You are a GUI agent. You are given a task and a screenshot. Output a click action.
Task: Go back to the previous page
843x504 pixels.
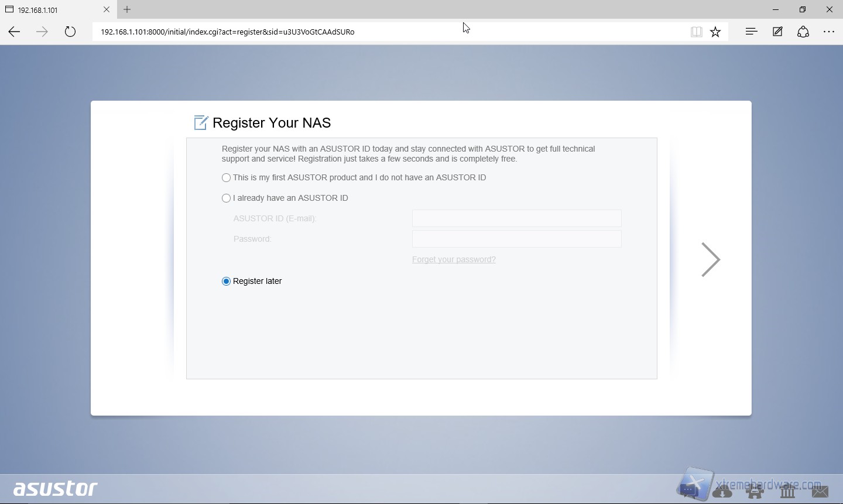click(14, 32)
